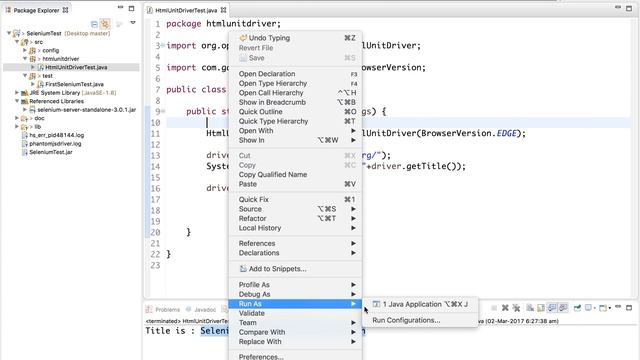Click Pin Console icon

[577, 308]
